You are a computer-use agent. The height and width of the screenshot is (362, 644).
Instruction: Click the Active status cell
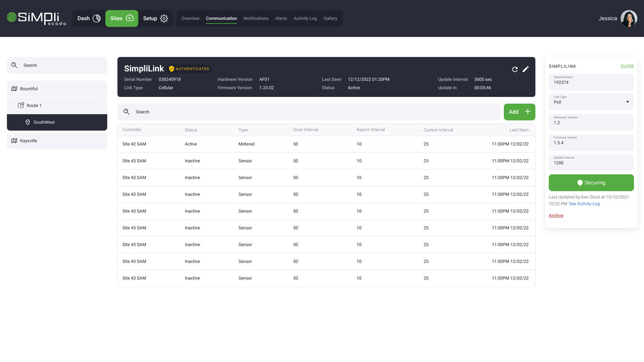tap(191, 144)
